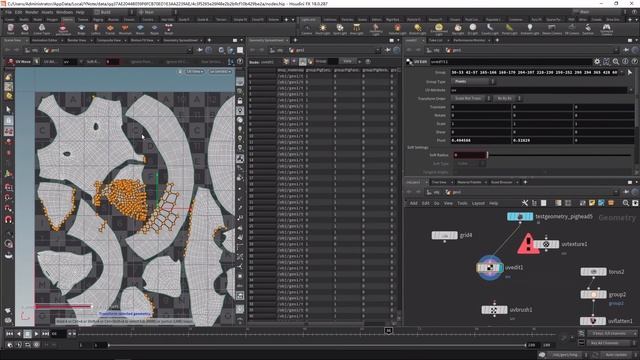Click the parameter search magnifier icon
The image size is (640, 360).
pos(616,62)
